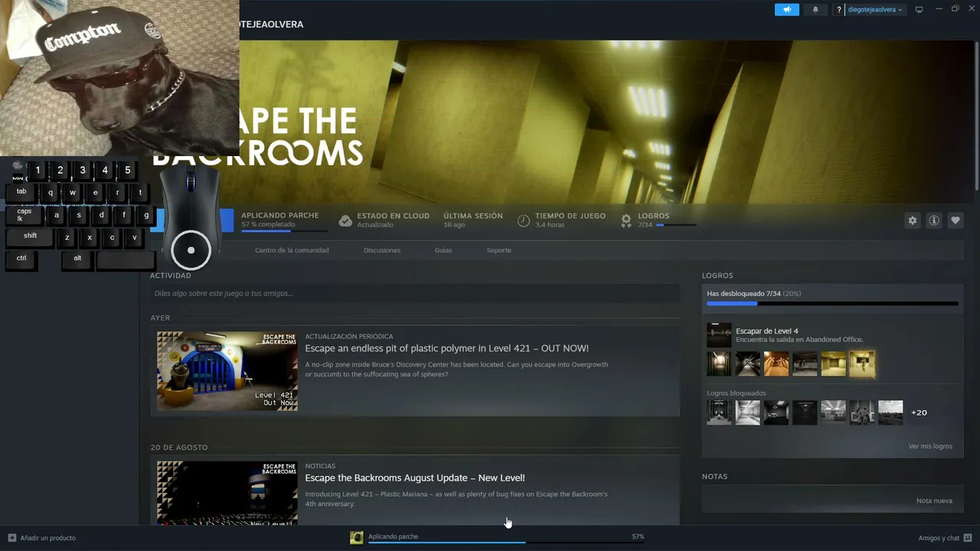Image resolution: width=980 pixels, height=551 pixels.
Task: Click Añadir un producto
Action: 48,538
